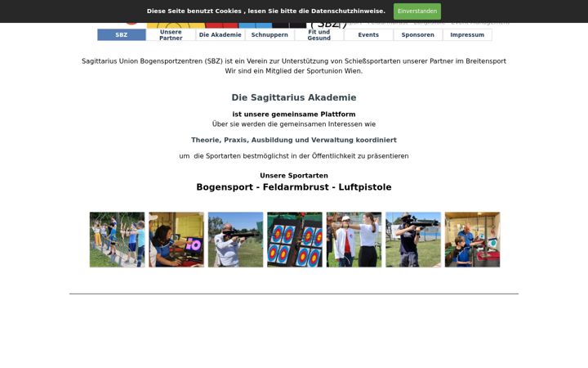Open photo of kids archery group on path
588x368 pixels.
coord(117,240)
